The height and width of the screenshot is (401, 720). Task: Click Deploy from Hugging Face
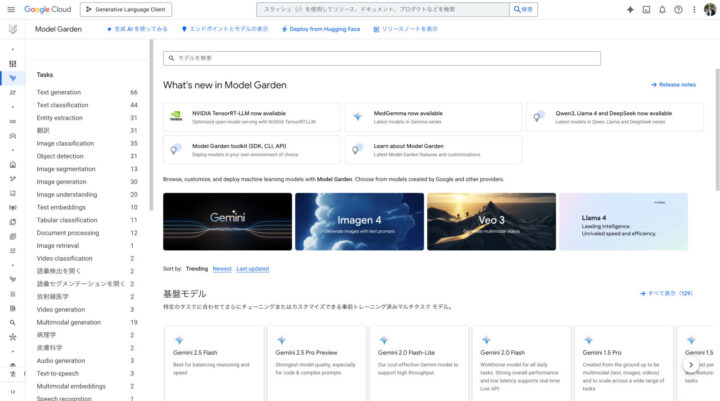coord(321,29)
